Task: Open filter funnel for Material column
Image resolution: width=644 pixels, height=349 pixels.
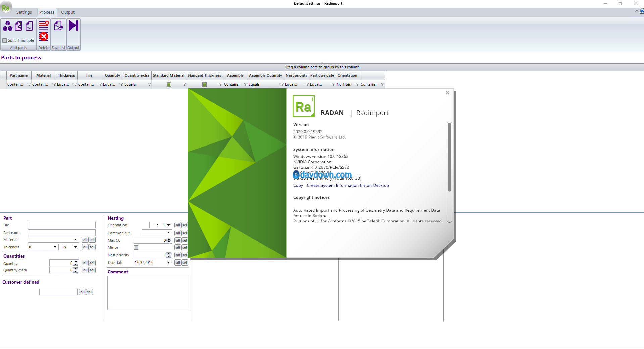Action: 54,84
